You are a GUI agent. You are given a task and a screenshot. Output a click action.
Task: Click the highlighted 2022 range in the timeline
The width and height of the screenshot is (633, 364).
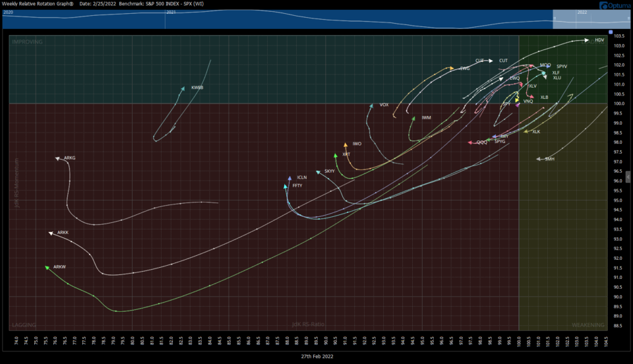click(x=591, y=19)
